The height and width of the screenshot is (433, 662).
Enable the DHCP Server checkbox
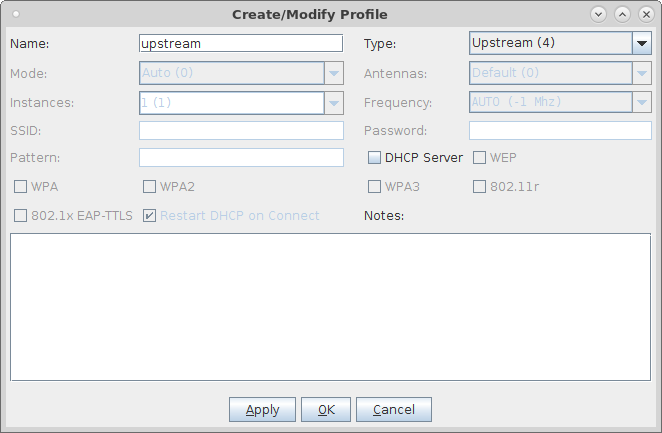pos(375,158)
